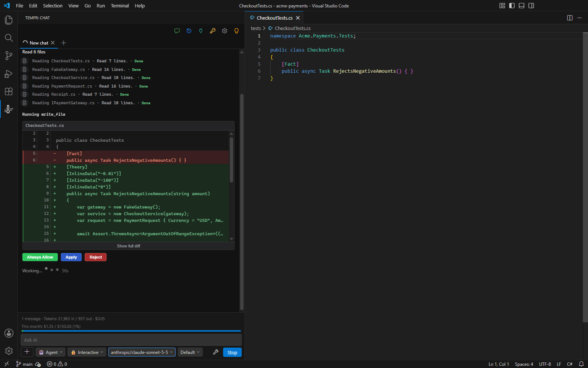Select the CheckoutTests.cs editor tab
The image size is (588, 368).
[x=274, y=18]
